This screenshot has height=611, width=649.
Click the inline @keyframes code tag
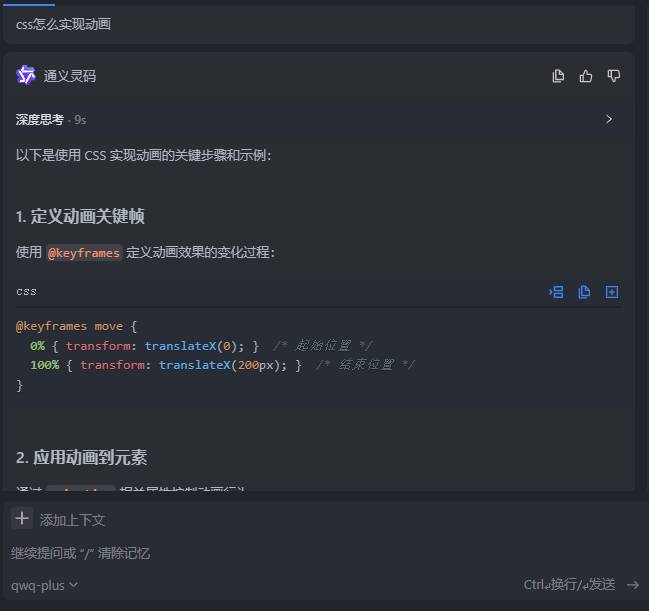84,253
